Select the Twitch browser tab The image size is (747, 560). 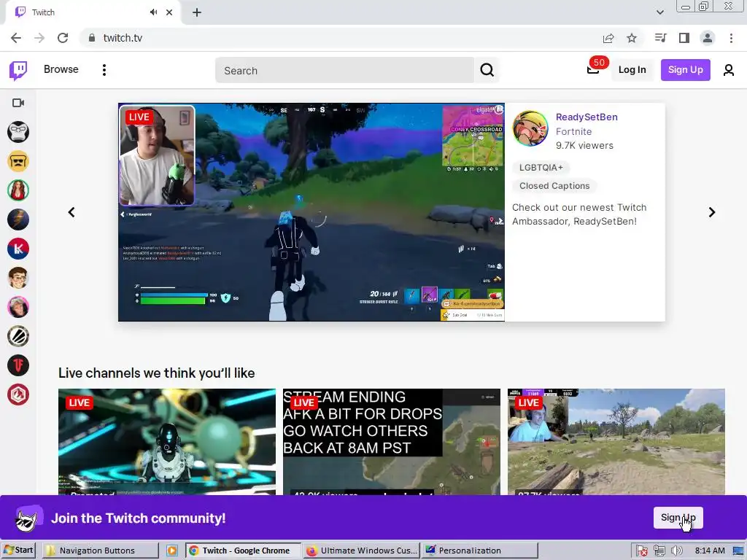tap(93, 13)
